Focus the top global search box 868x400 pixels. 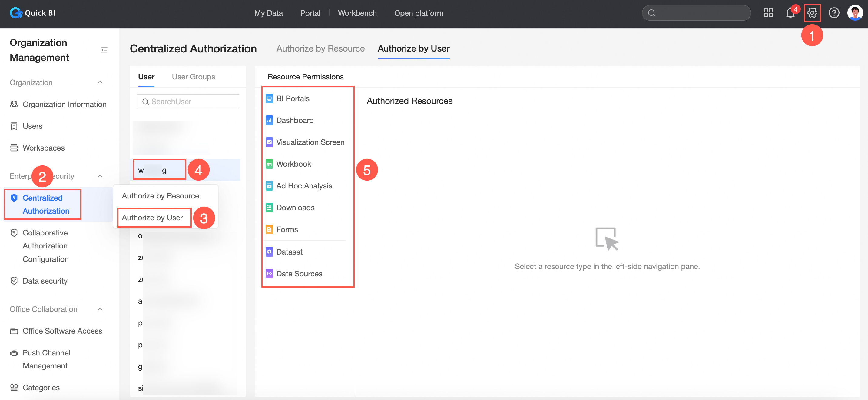pyautogui.click(x=697, y=13)
